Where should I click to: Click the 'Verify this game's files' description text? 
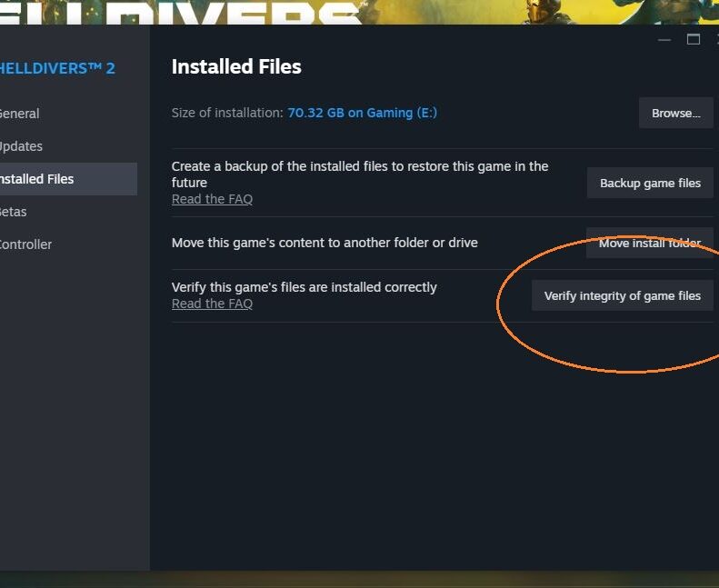[304, 287]
